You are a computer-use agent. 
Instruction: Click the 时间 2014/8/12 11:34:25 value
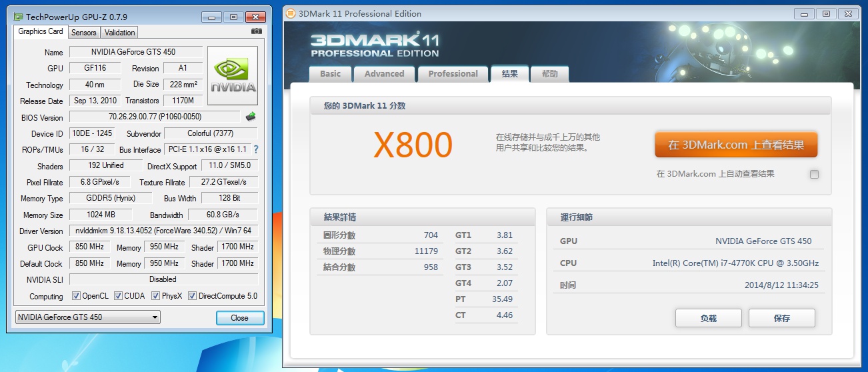point(781,285)
